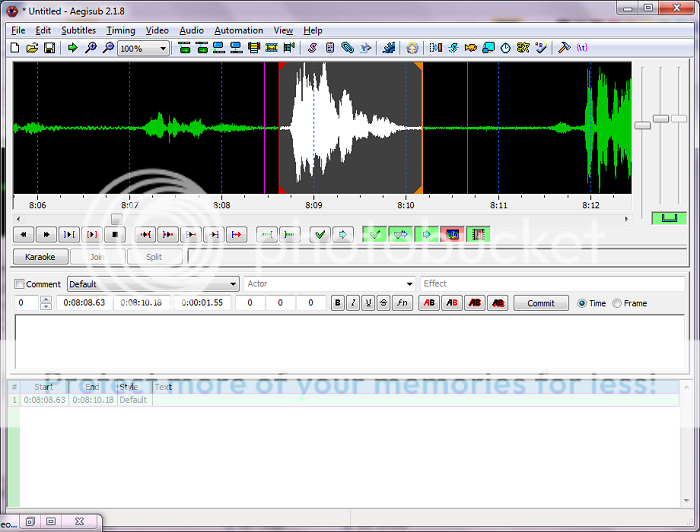Open the Automation menu

coord(239,31)
